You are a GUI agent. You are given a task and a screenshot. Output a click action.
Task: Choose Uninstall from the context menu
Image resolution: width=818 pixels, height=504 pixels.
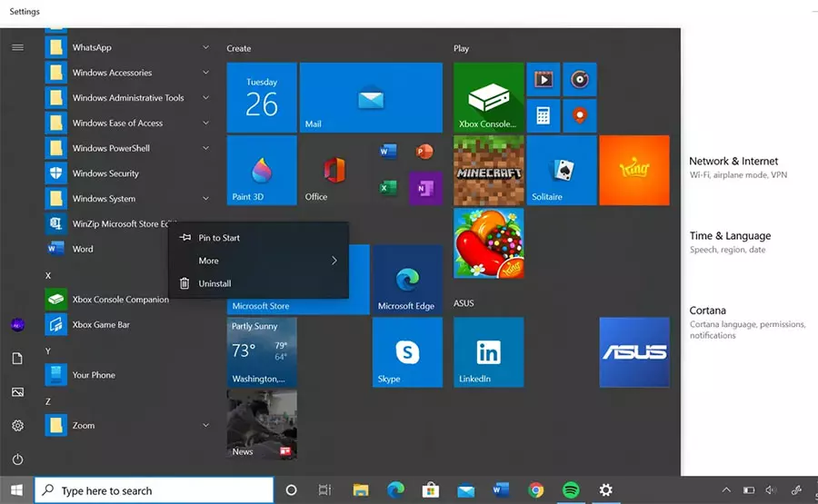click(214, 283)
